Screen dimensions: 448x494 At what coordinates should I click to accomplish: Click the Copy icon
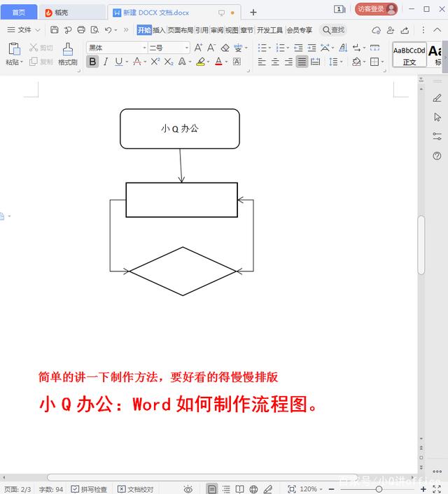click(x=34, y=62)
